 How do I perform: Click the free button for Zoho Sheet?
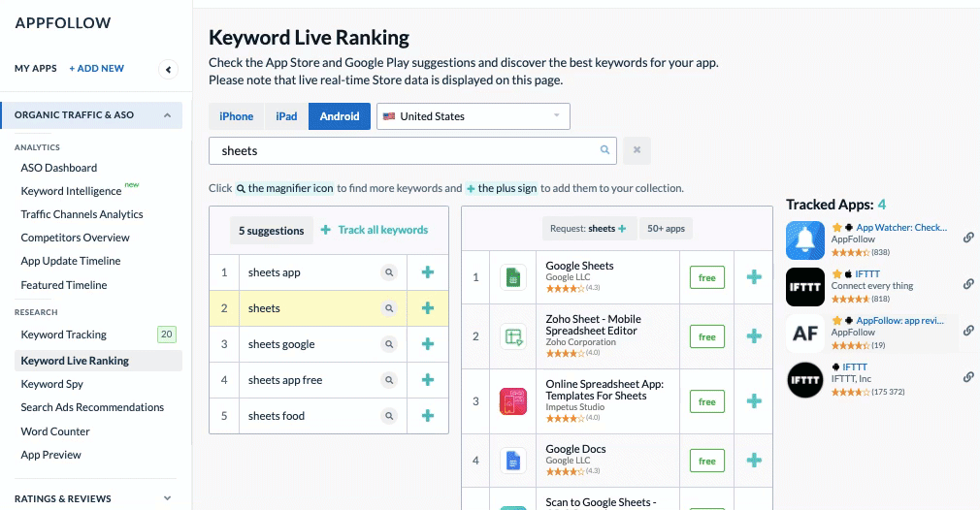(707, 337)
